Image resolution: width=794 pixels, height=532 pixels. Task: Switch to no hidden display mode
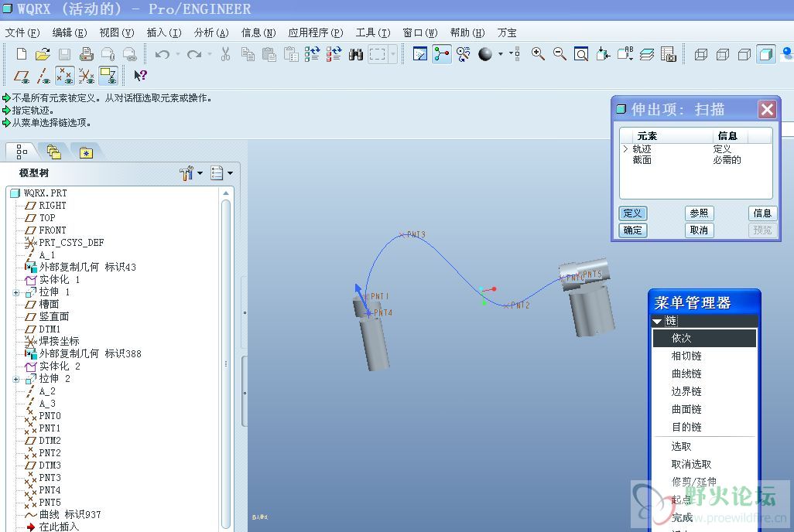pos(744,53)
